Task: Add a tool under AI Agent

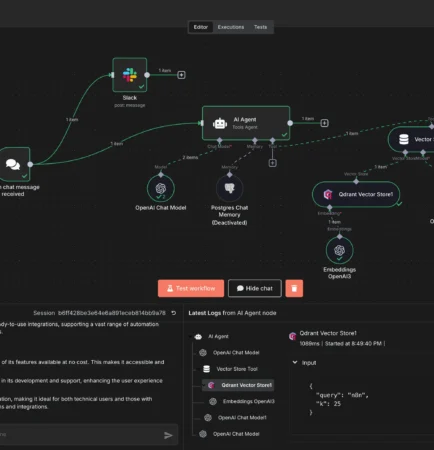Action: [x=272, y=163]
